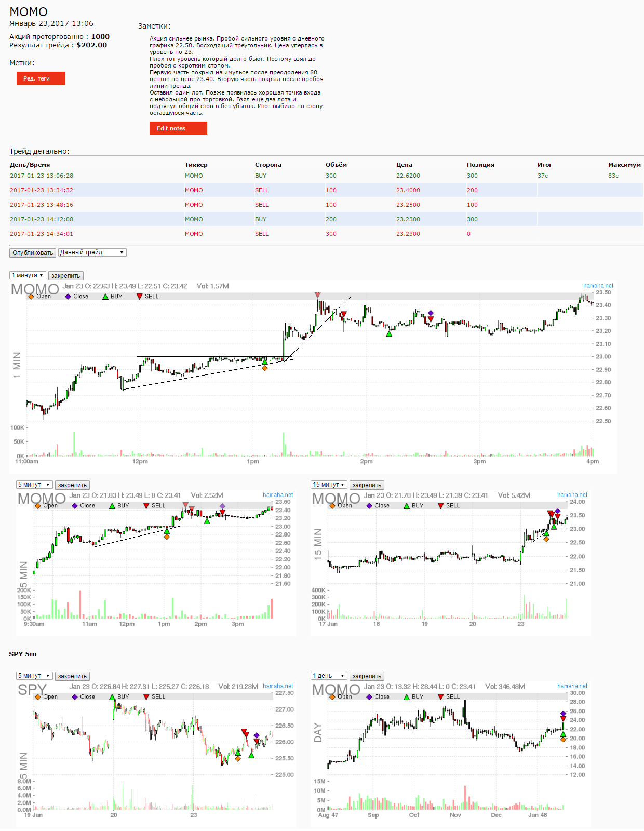The width and height of the screenshot is (644, 831).
Task: Click the red SELL legend triangle on the 1-minute chart
Action: click(x=139, y=297)
